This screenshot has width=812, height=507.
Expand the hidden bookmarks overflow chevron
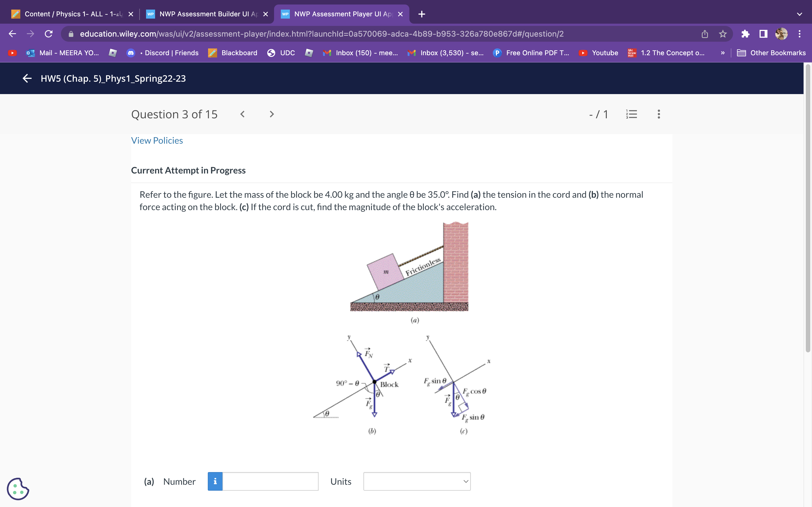click(723, 53)
